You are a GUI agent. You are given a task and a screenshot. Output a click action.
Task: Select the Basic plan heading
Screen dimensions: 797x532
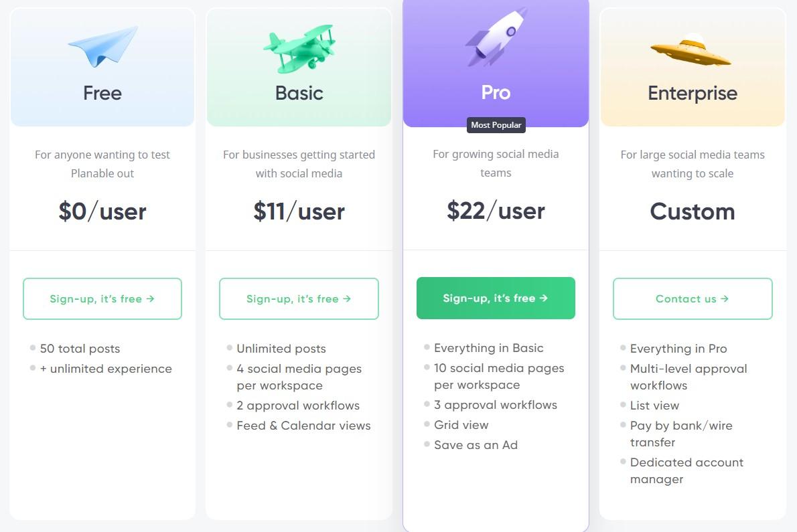tap(299, 94)
